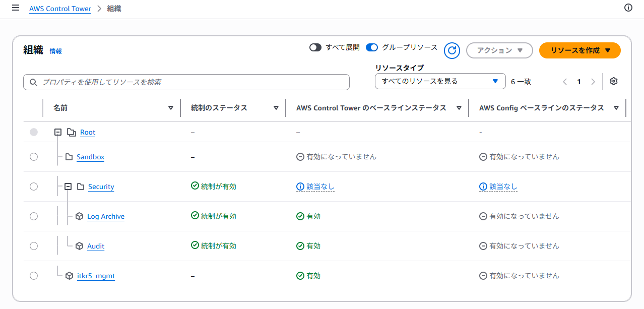Click the itkr5_mgmt account cube icon
The image size is (644, 309).
click(x=69, y=276)
